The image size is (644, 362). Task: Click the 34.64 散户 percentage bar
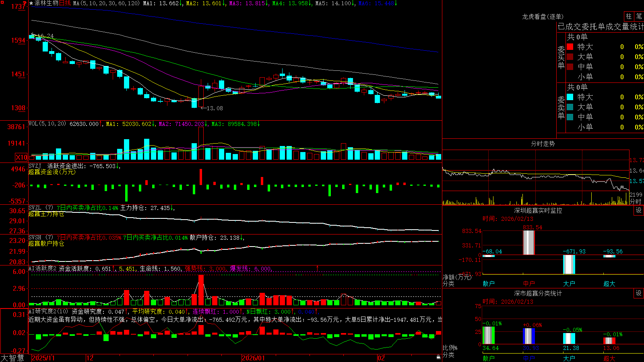[x=489, y=335]
